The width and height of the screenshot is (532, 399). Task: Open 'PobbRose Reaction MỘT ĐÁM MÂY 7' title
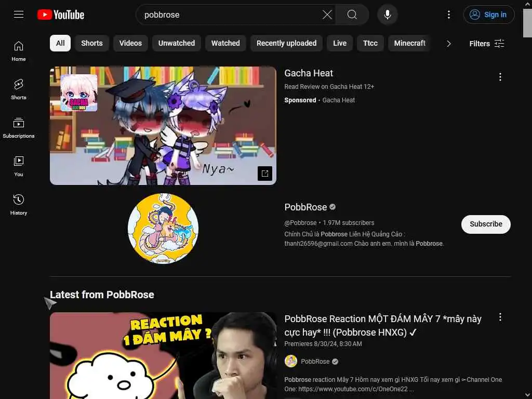(383, 325)
